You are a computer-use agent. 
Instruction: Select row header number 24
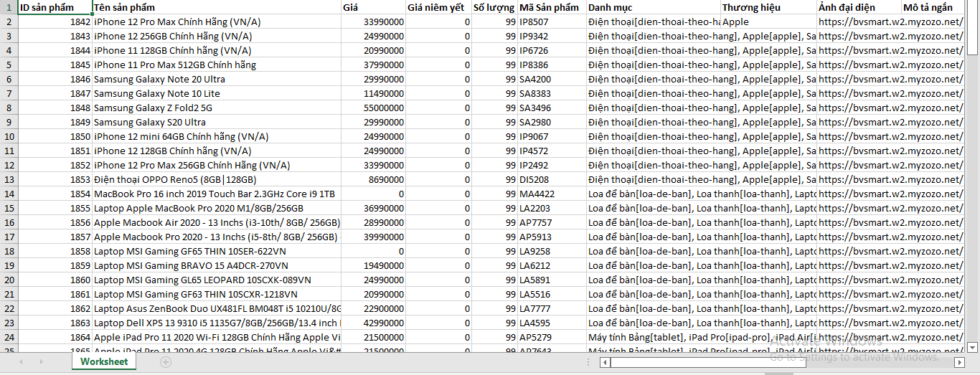click(9, 337)
